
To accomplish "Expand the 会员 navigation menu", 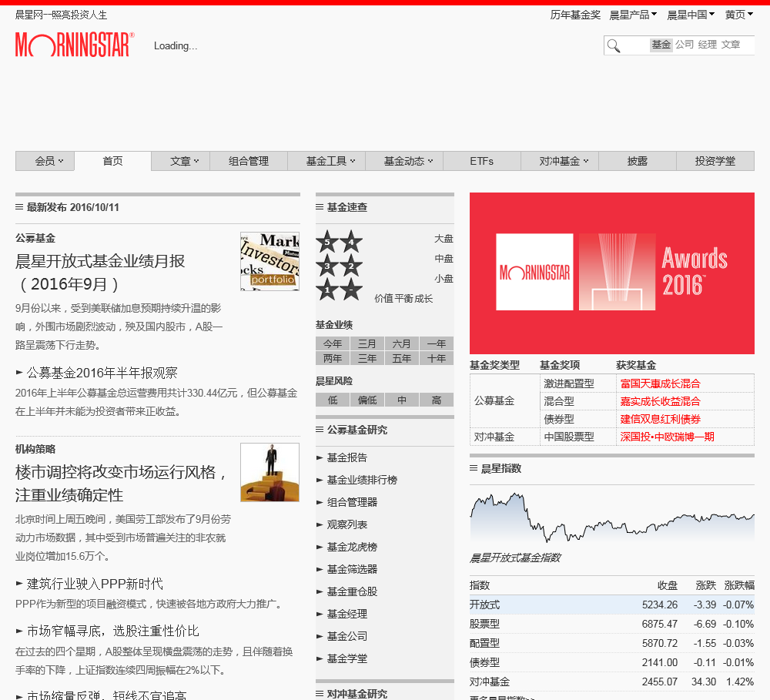I will [45, 161].
